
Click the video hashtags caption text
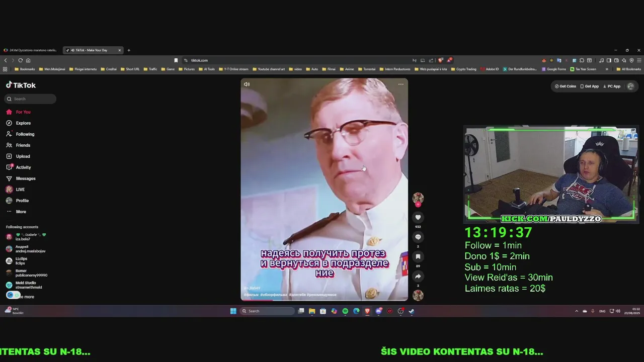[290, 295]
